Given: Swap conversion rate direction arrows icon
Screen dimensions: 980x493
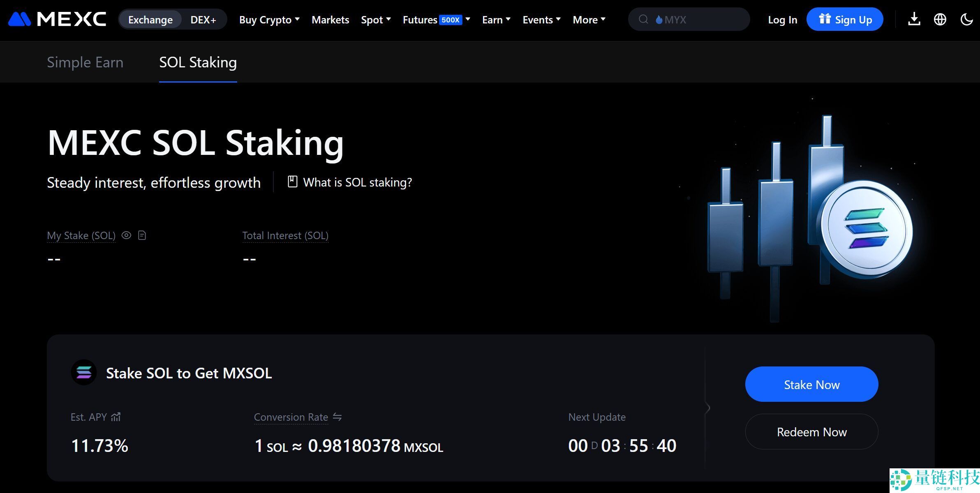Looking at the screenshot, I should point(337,417).
